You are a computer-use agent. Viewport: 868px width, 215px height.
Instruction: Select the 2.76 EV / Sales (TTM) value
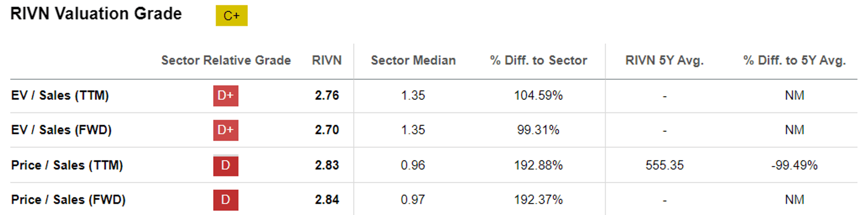pyautogui.click(x=327, y=95)
